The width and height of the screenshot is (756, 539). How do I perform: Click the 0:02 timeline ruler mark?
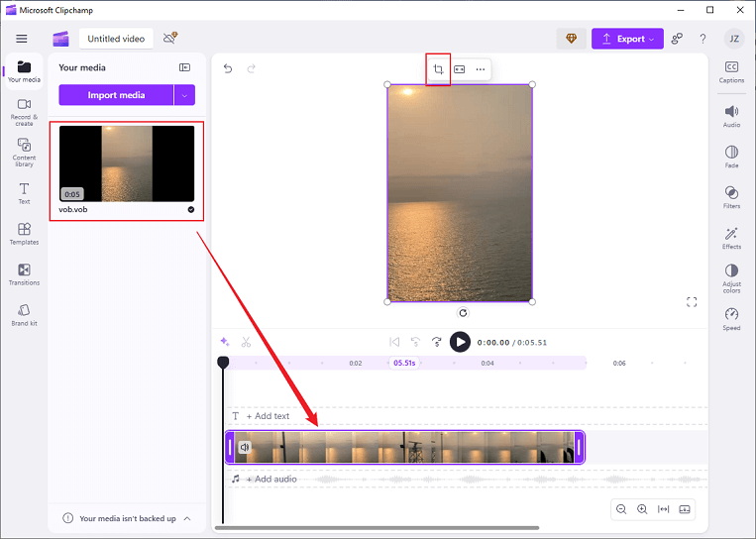[356, 363]
